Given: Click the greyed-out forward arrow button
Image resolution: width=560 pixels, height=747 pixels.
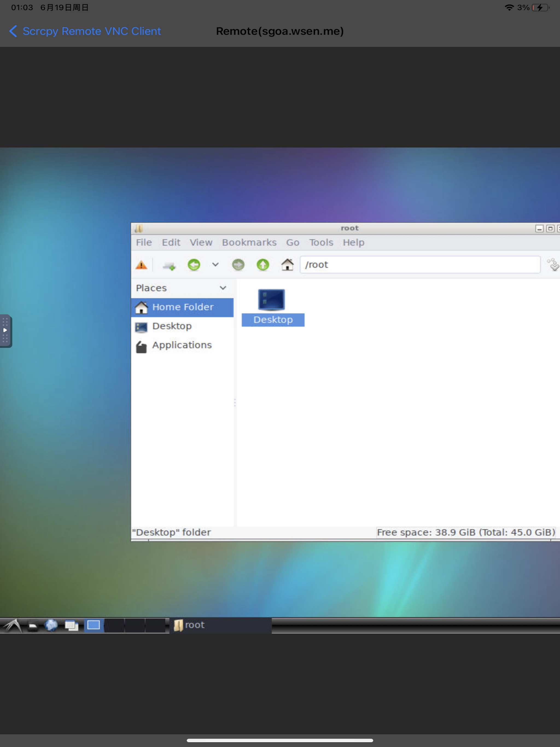Looking at the screenshot, I should click(238, 265).
